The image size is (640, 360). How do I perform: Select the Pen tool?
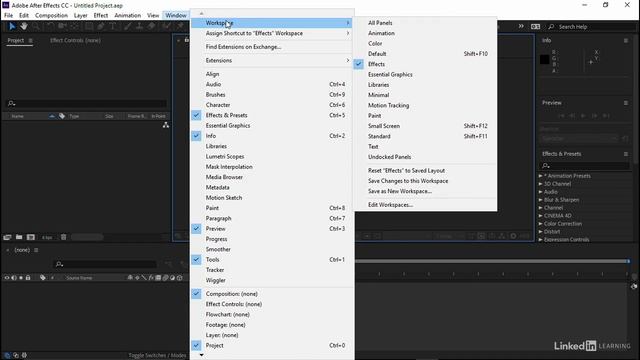tap(101, 27)
